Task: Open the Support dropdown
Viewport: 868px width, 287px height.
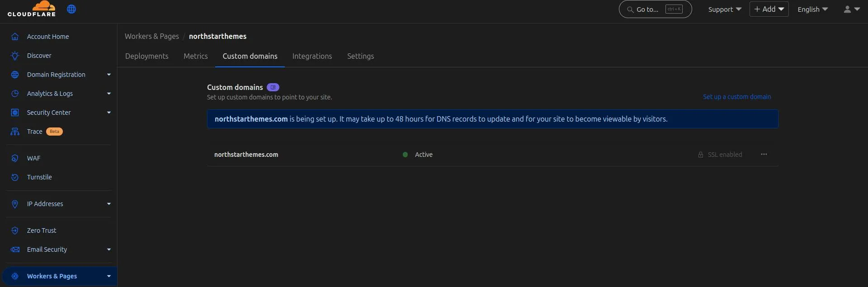Action: point(725,9)
